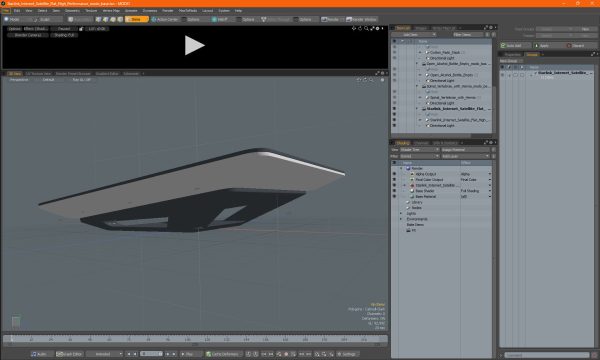Click the Assign Material button
The image size is (600, 360).
point(465,150)
